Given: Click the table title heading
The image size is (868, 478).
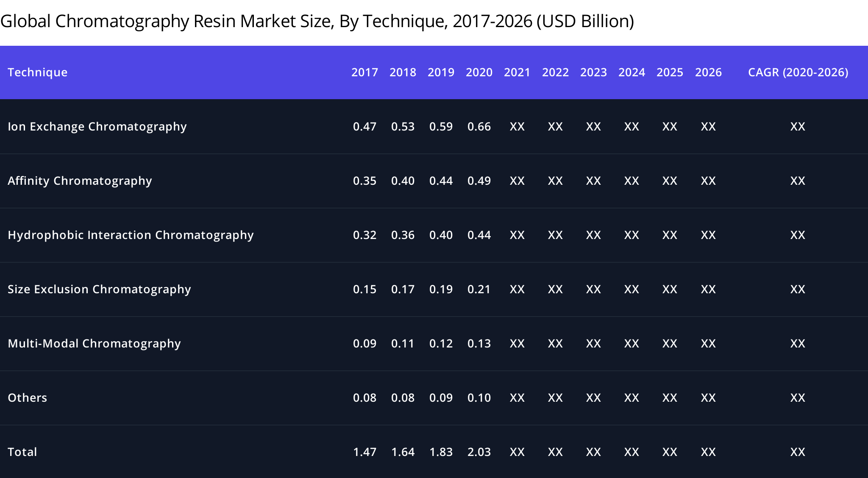Looking at the screenshot, I should point(317,21).
